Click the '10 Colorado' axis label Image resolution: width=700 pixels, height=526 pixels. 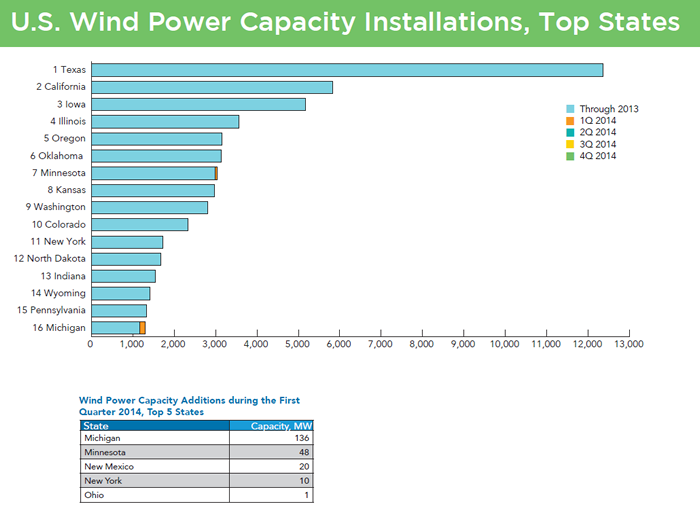tap(58, 224)
